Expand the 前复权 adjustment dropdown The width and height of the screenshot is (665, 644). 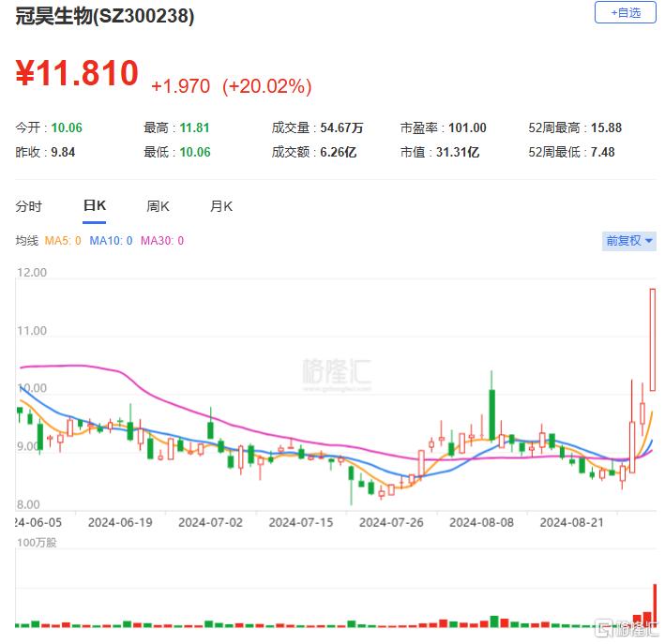tap(629, 241)
